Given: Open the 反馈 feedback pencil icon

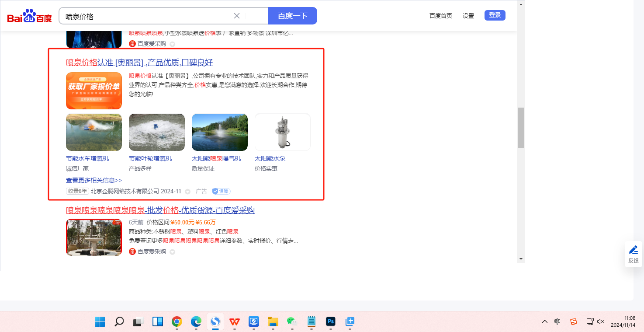Looking at the screenshot, I should pyautogui.click(x=633, y=250).
